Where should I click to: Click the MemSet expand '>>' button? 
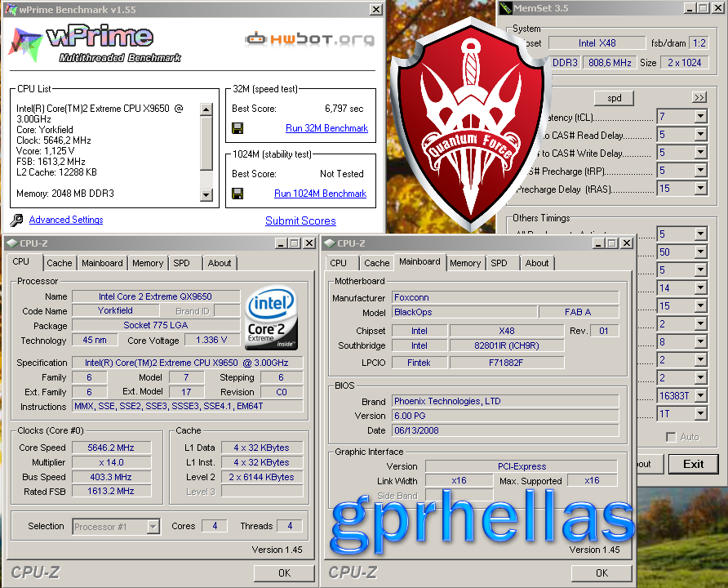(x=699, y=97)
